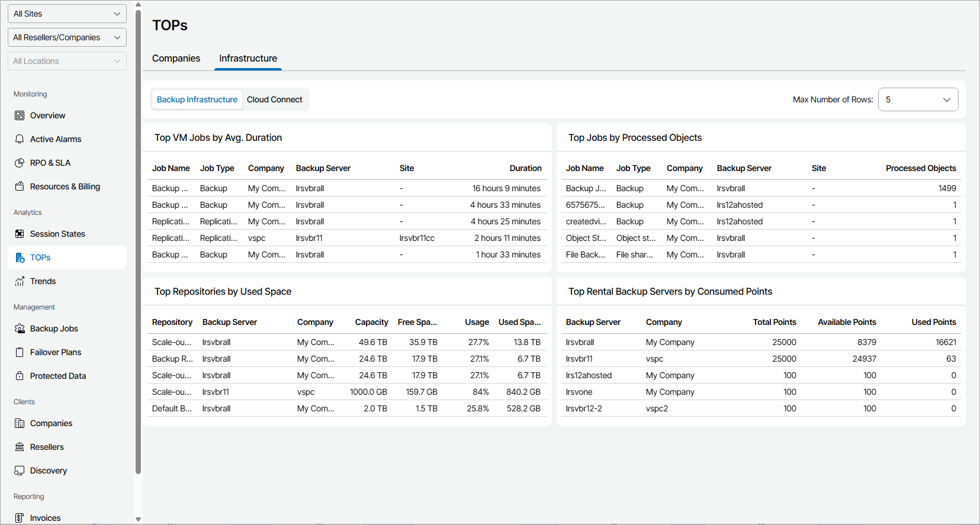Switch to the Companies tab
The image size is (980, 525).
coord(176,58)
